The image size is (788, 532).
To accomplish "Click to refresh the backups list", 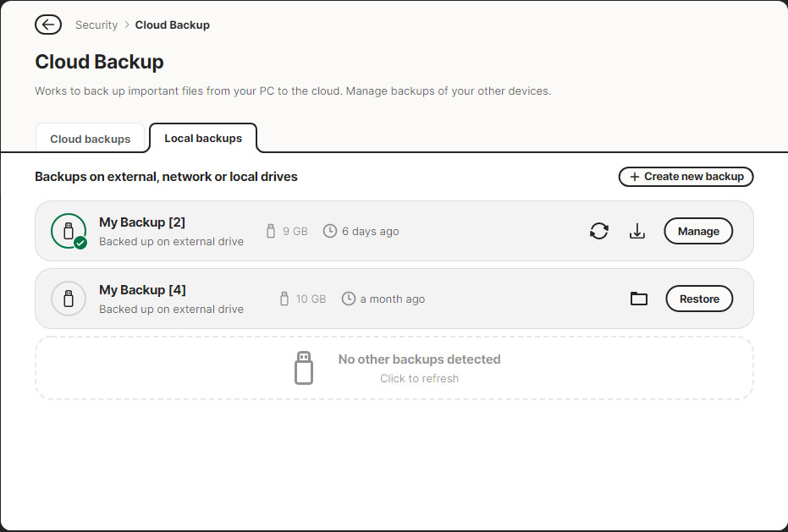I will coord(419,378).
